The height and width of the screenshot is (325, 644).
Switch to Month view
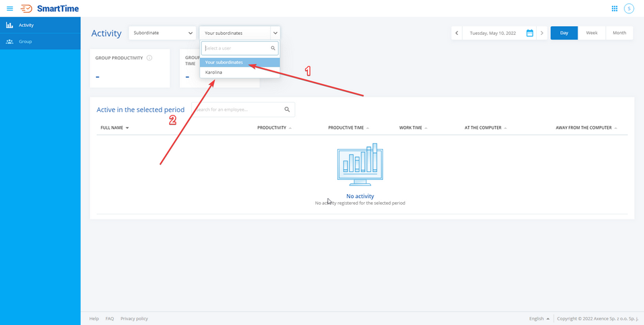pos(619,33)
